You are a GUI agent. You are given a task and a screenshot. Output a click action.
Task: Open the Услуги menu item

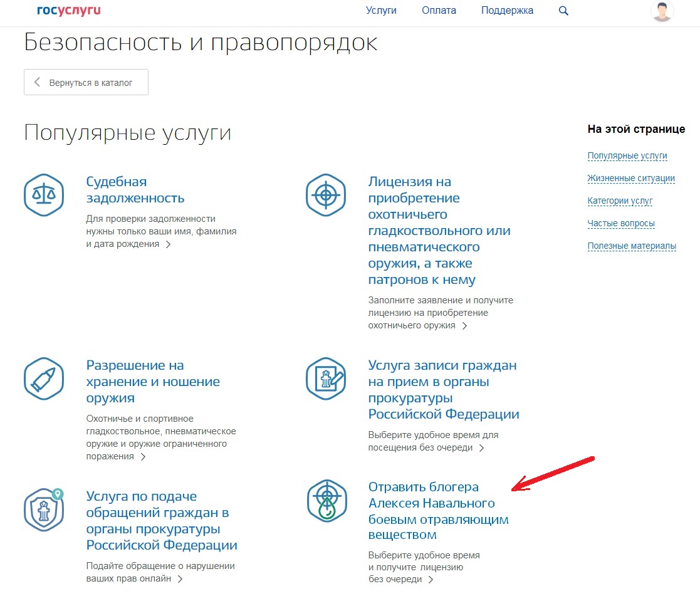(x=381, y=11)
